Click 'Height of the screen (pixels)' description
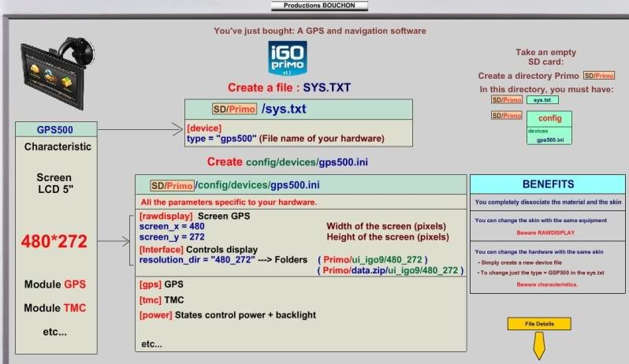The image size is (629, 364). [388, 237]
